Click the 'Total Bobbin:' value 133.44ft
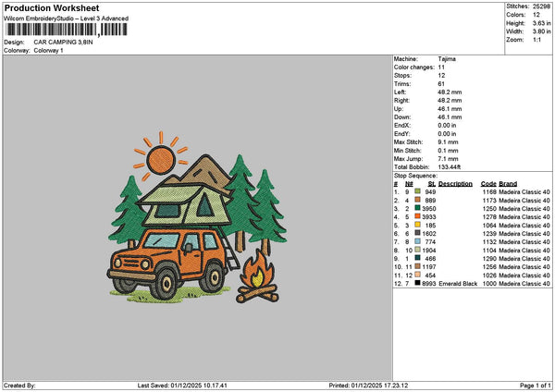The width and height of the screenshot is (555, 392). pyautogui.click(x=450, y=167)
